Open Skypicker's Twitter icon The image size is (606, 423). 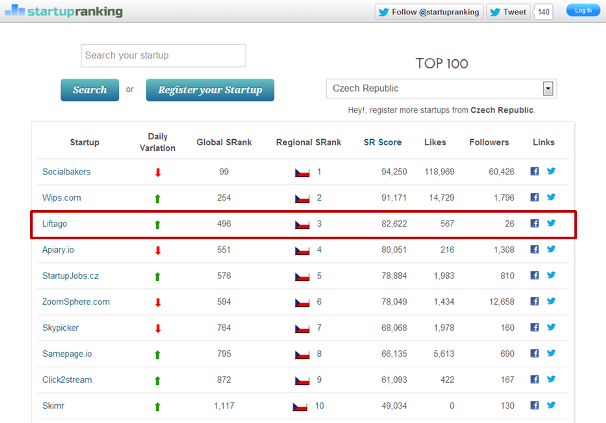pos(550,328)
